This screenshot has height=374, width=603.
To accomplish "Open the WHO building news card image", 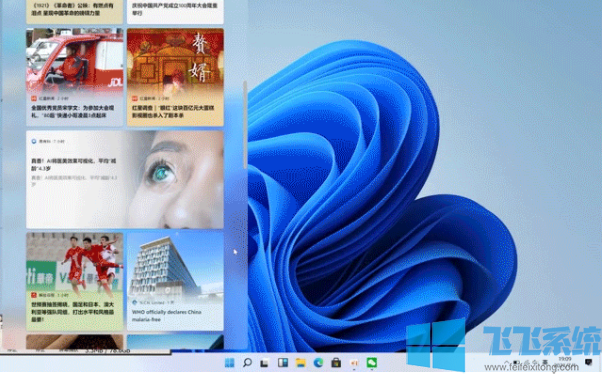I will point(175,264).
